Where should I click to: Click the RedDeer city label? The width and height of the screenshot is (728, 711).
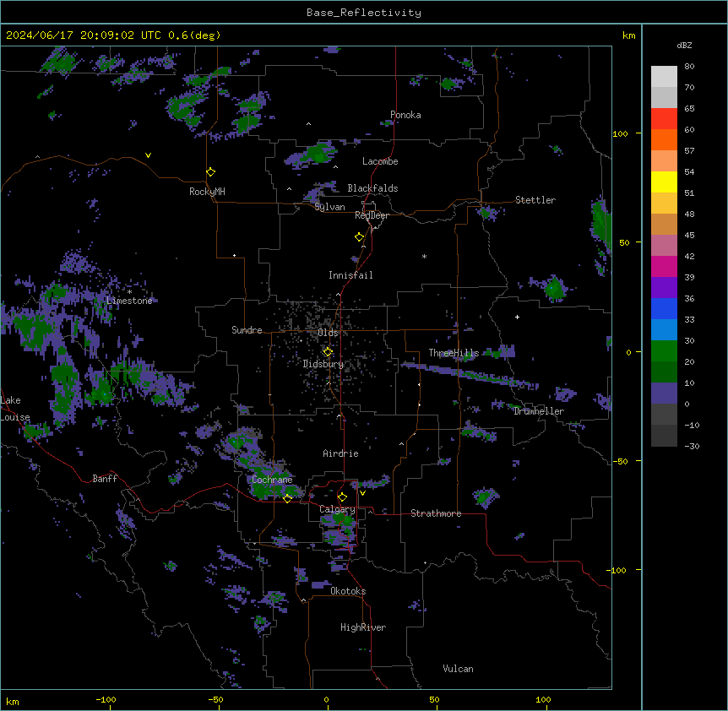tap(372, 215)
